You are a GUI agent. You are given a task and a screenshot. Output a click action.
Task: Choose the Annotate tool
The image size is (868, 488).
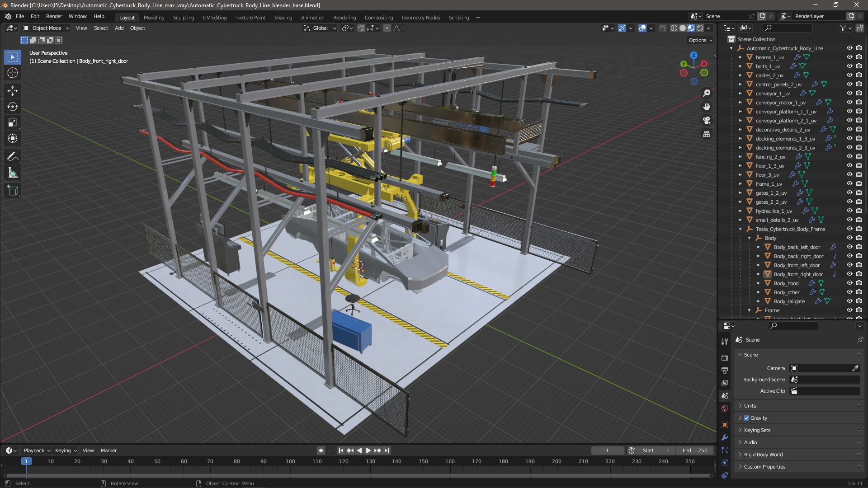pyautogui.click(x=13, y=157)
